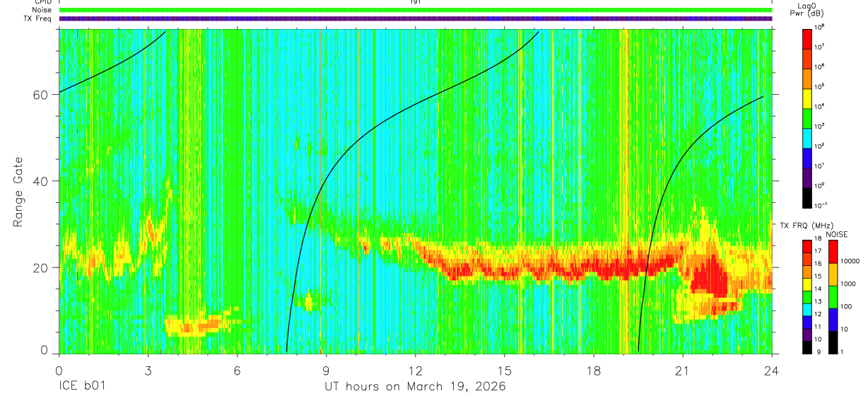
Task: Click the x-axis tick label '21'
Action: [x=682, y=371]
